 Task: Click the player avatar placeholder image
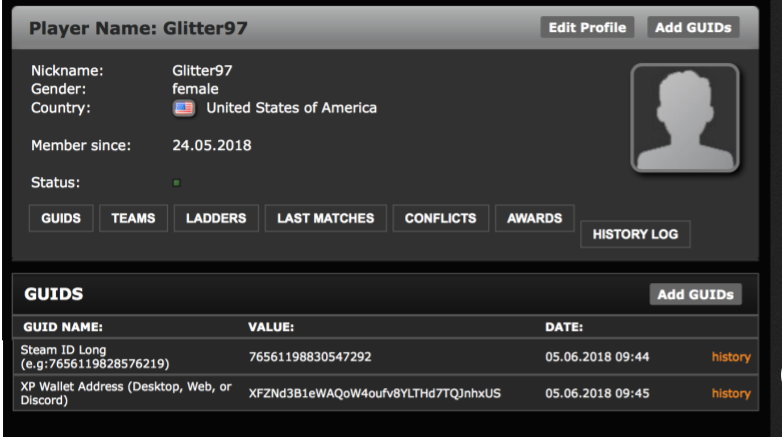pos(685,118)
